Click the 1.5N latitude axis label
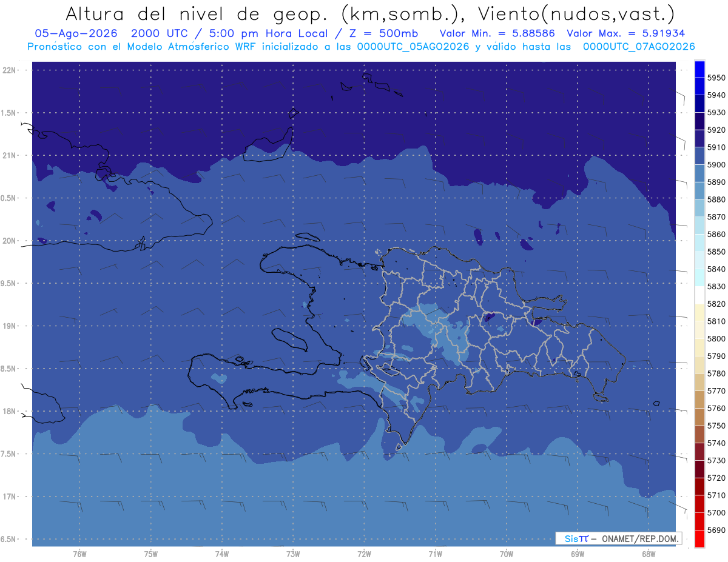This screenshot has height=562, width=728. tap(8, 113)
